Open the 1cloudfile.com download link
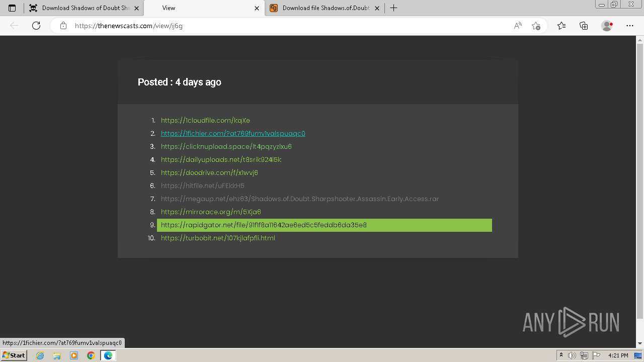Image resolution: width=644 pixels, height=362 pixels. tap(205, 120)
